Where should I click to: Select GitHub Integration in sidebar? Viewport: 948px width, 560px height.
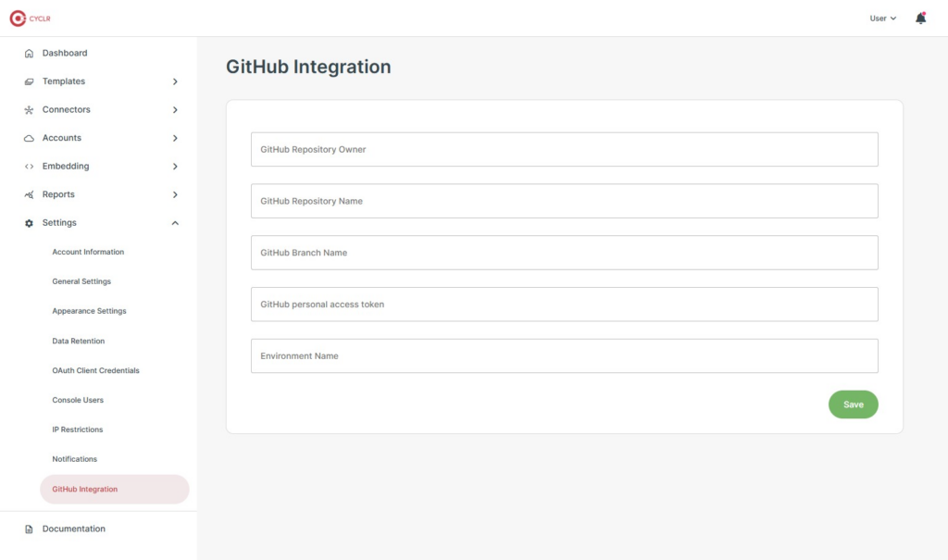[114, 490]
